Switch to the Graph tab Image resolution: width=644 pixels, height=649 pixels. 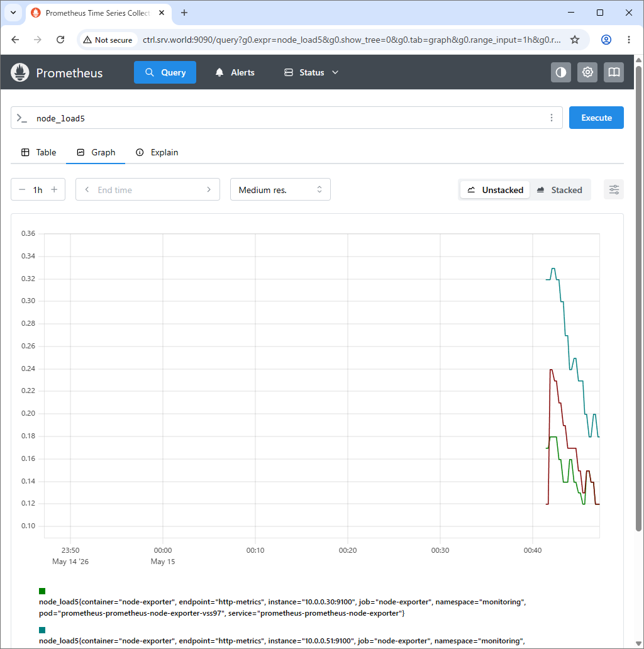[96, 152]
